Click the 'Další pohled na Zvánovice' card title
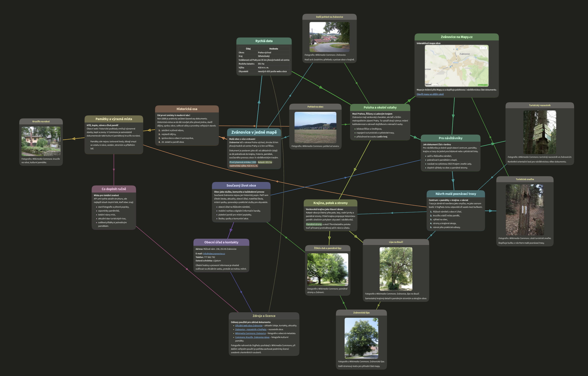Image resolution: width=588 pixels, height=376 pixels. point(329,17)
